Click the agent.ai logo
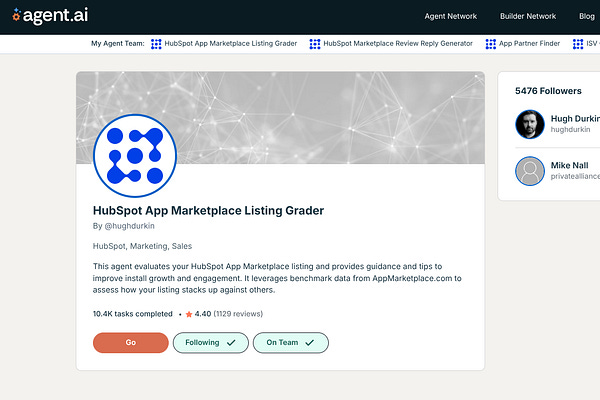Viewport: 600px width, 400px height. 50,15
